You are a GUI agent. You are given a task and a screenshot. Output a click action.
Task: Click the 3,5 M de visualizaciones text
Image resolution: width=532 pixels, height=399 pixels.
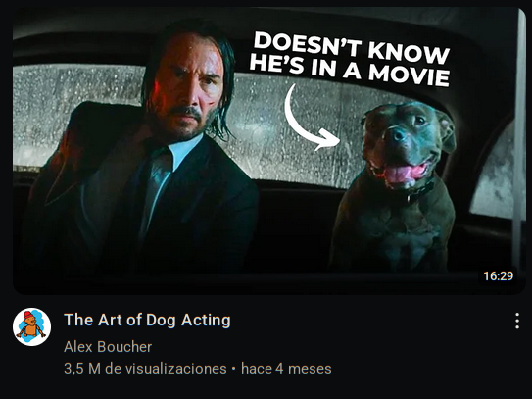tap(145, 369)
